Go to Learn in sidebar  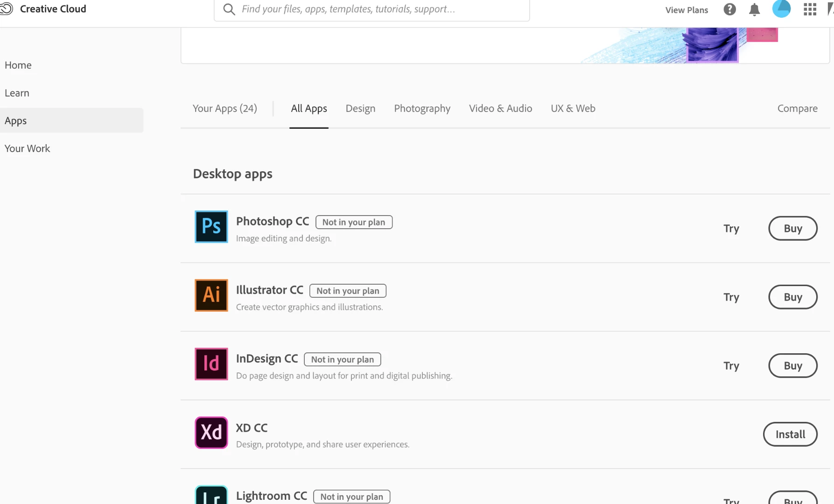point(17,93)
